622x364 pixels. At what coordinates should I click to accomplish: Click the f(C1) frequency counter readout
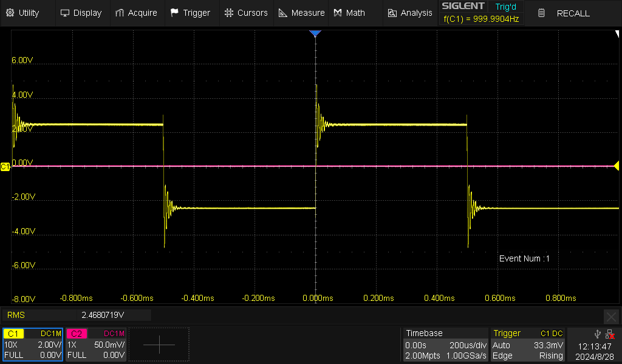tap(481, 19)
